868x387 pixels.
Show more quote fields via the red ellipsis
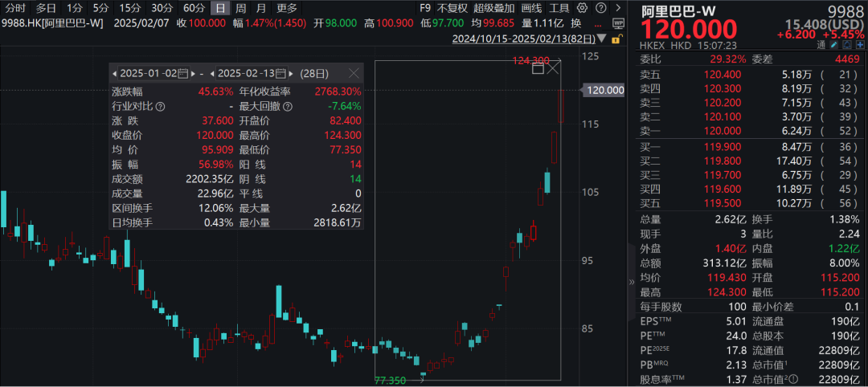[596, 26]
